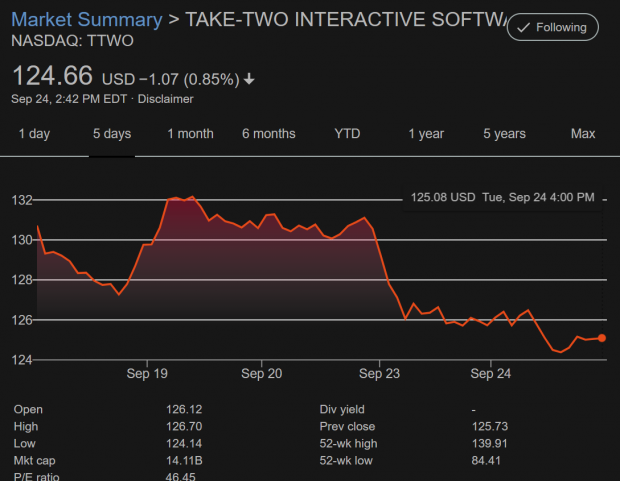
Task: Select the Max range tab
Action: point(583,134)
